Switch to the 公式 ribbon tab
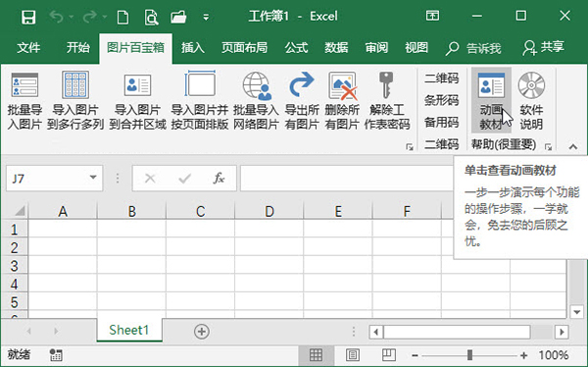 pyautogui.click(x=296, y=48)
